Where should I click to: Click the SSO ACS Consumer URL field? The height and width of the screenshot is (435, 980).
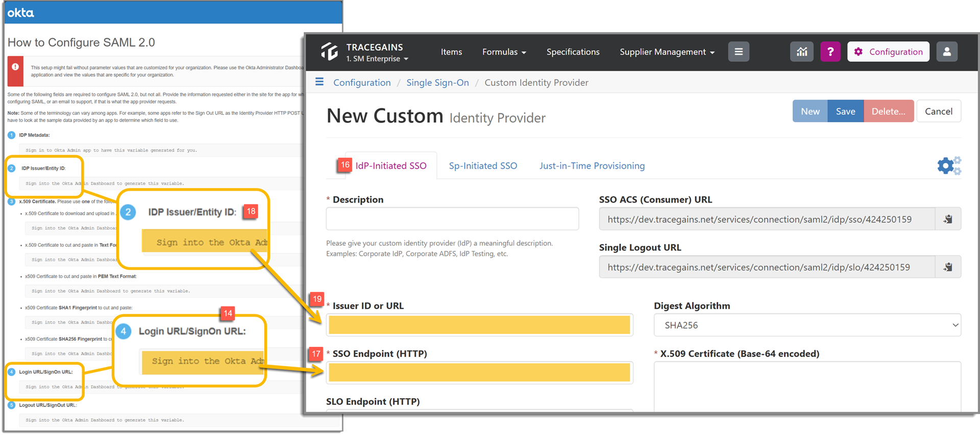tap(767, 219)
